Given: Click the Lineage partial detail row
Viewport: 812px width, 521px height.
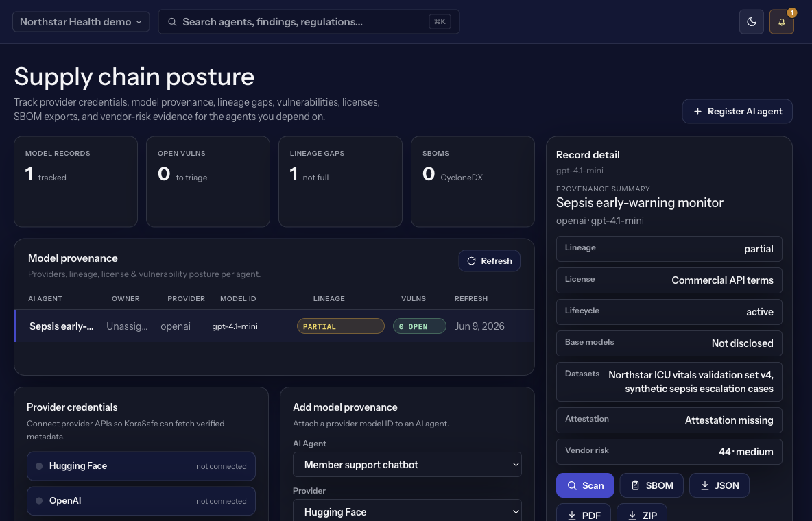Looking at the screenshot, I should pos(669,249).
